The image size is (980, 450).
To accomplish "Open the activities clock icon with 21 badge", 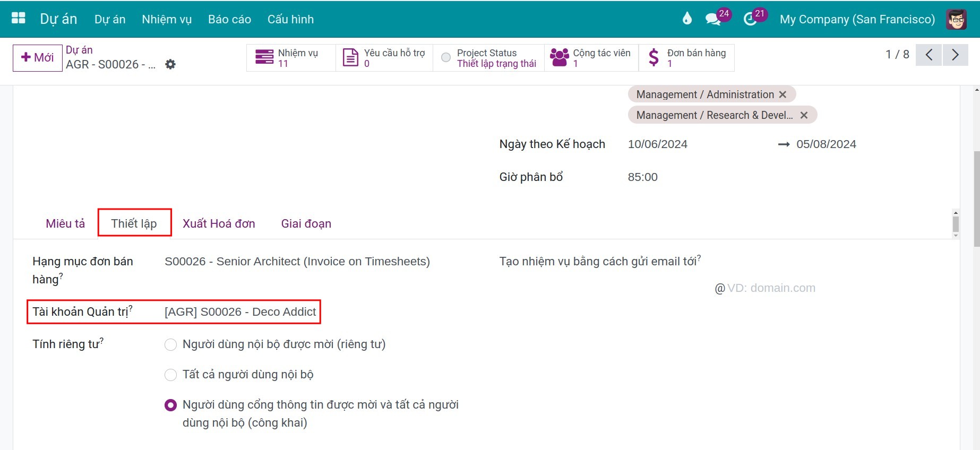I will [750, 19].
